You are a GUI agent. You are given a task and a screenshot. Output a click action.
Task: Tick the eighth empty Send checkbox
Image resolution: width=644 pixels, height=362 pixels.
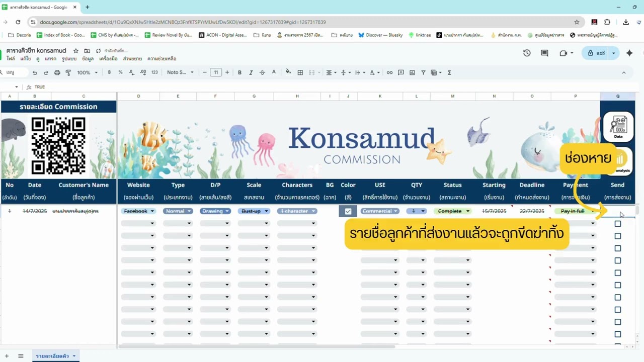tap(618, 310)
